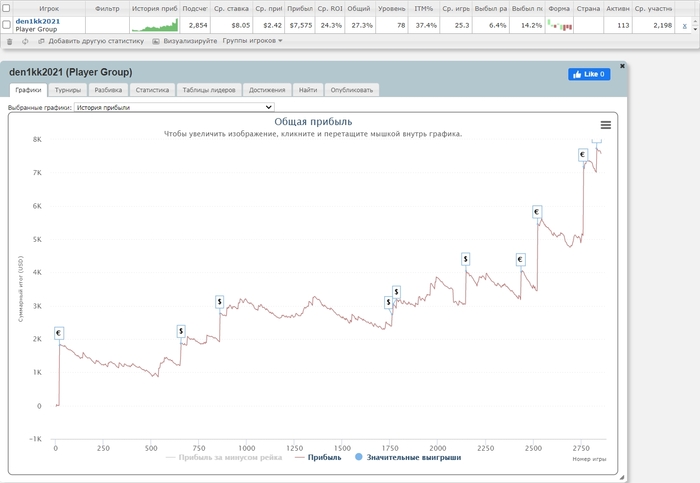This screenshot has height=483, width=700.
Task: Click the Форма candlestick mini chart
Action: click(559, 25)
